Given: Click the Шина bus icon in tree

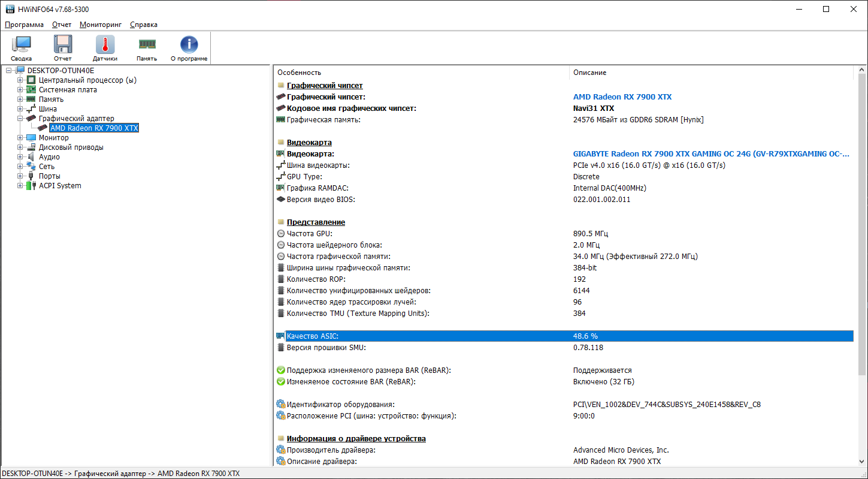Looking at the screenshot, I should 32,109.
